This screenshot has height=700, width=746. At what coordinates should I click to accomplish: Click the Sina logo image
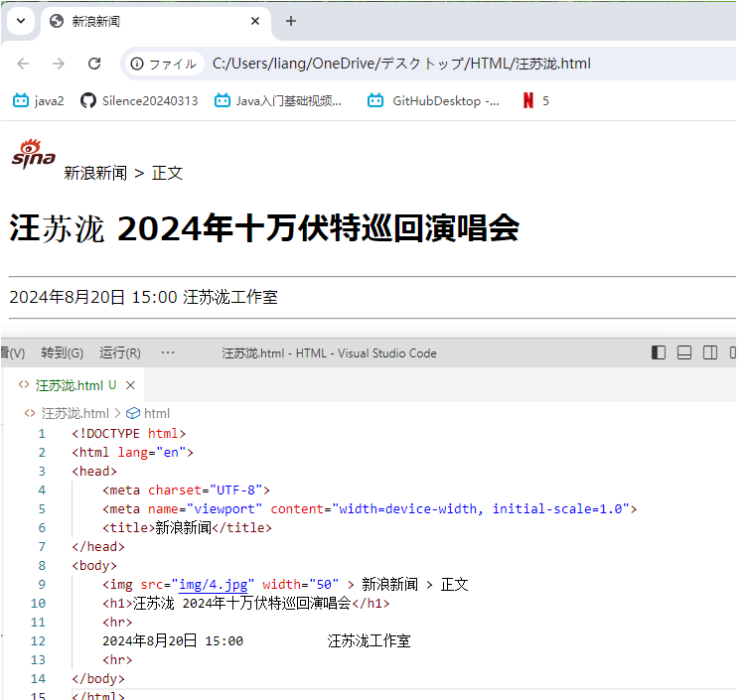(x=34, y=154)
